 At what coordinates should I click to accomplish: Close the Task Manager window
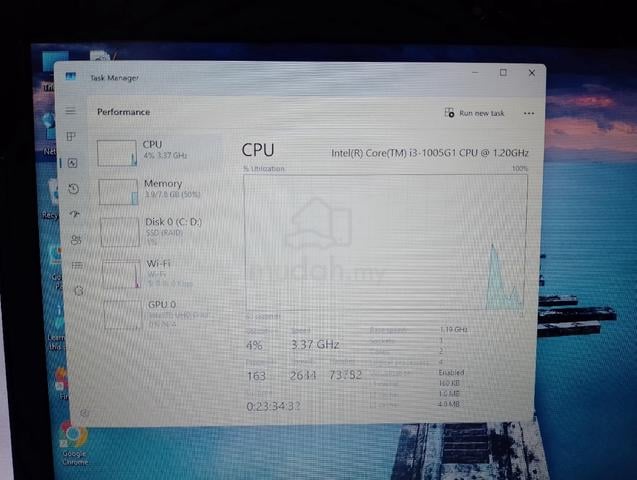click(531, 73)
